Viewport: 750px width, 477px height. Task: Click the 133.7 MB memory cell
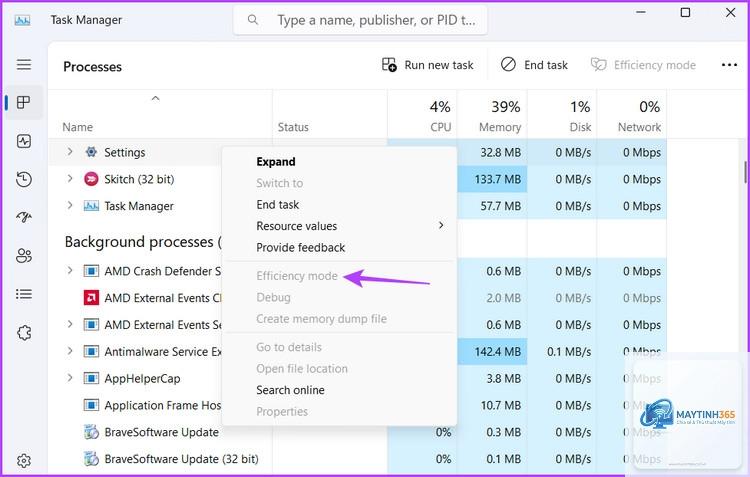pos(492,179)
